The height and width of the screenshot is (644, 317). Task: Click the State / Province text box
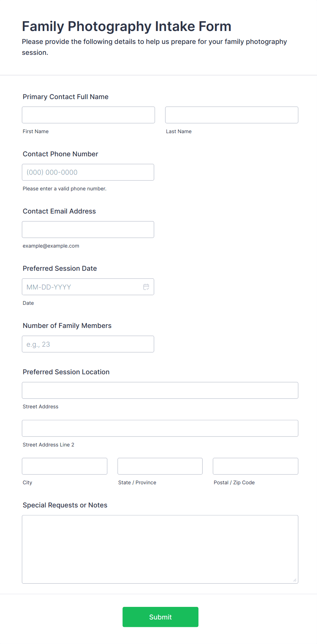point(160,466)
